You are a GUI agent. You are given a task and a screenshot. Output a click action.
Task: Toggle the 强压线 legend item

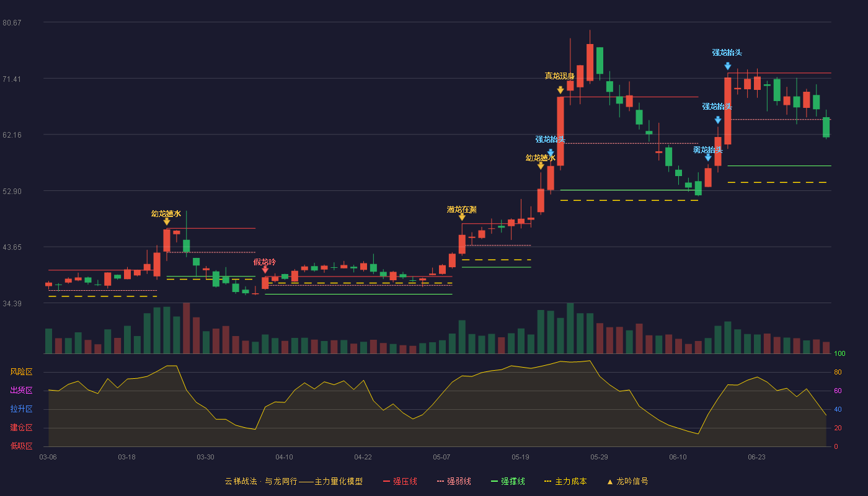pyautogui.click(x=400, y=481)
